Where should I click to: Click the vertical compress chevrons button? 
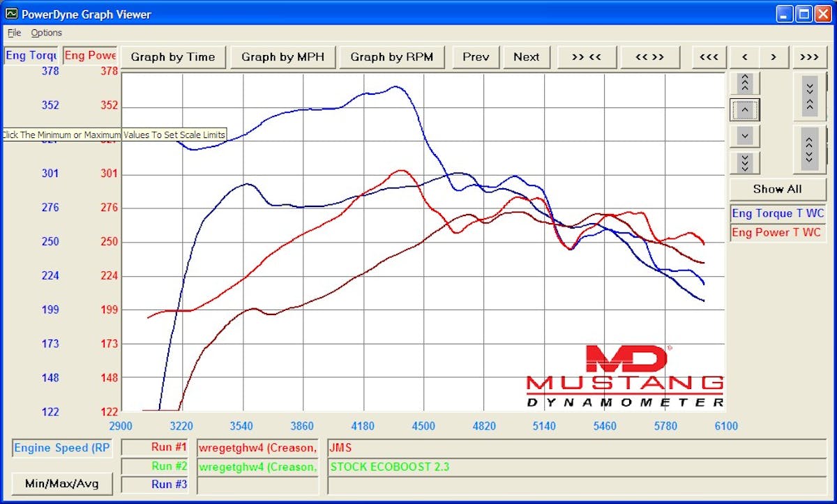[x=809, y=96]
